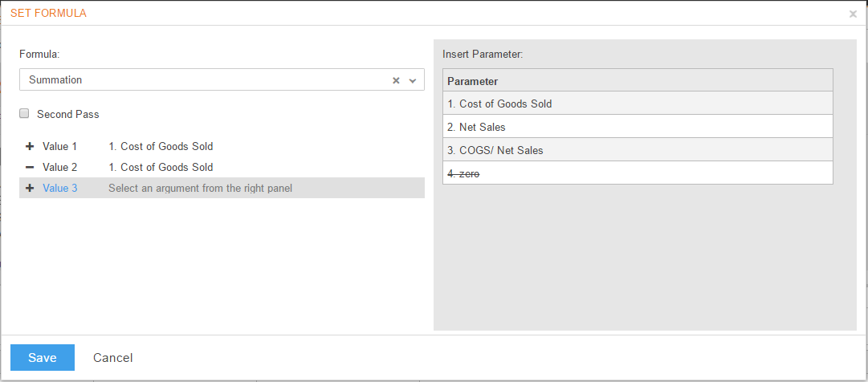Viewport: 868px width, 382px height.
Task: Click the Summation formula combo box
Action: [x=222, y=79]
